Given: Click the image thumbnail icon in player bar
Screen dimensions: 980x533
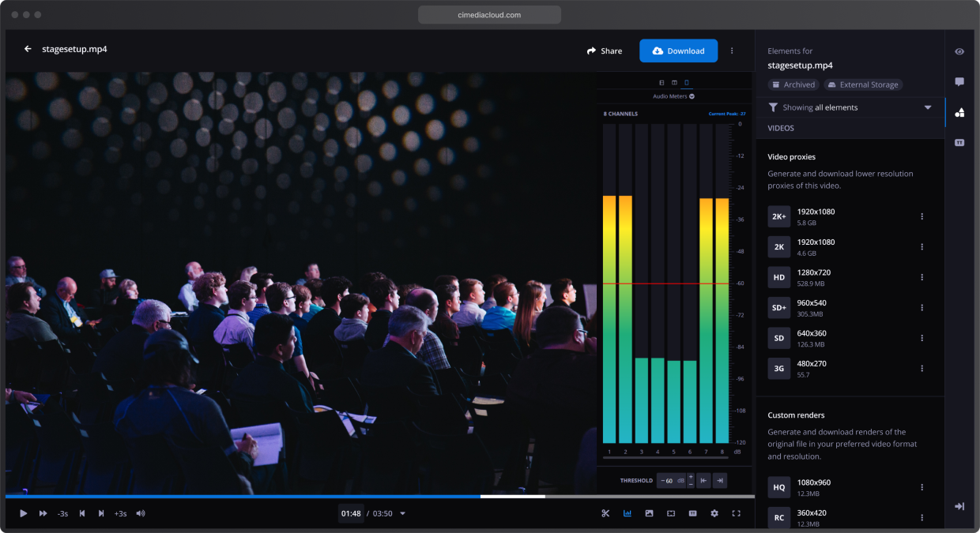Looking at the screenshot, I should (649, 513).
